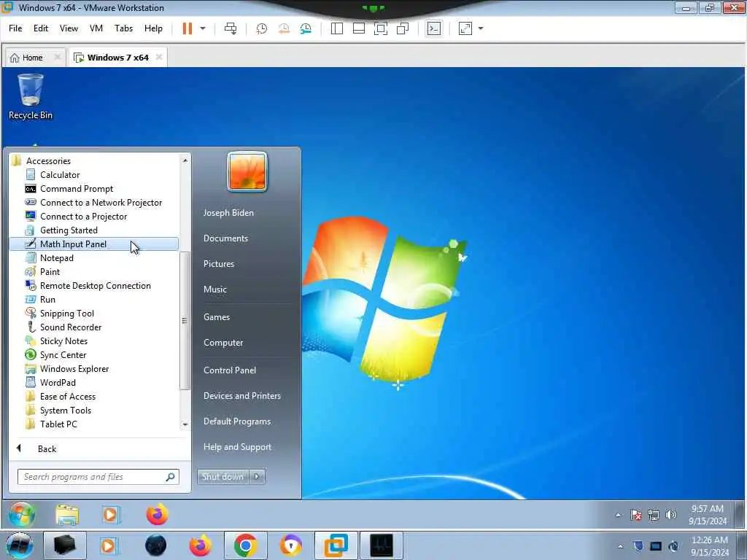Open the Help menu
Image resolution: width=747 pixels, height=560 pixels.
(x=153, y=28)
